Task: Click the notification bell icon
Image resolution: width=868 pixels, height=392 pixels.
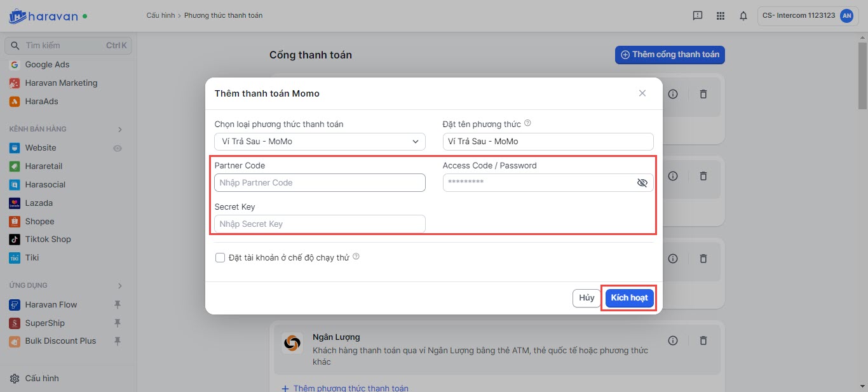Action: [x=743, y=16]
